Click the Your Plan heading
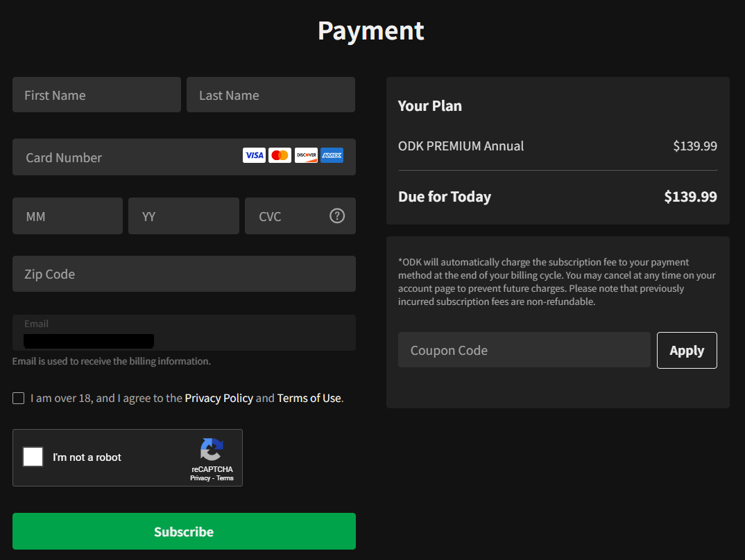The width and height of the screenshot is (745, 560). pyautogui.click(x=430, y=106)
